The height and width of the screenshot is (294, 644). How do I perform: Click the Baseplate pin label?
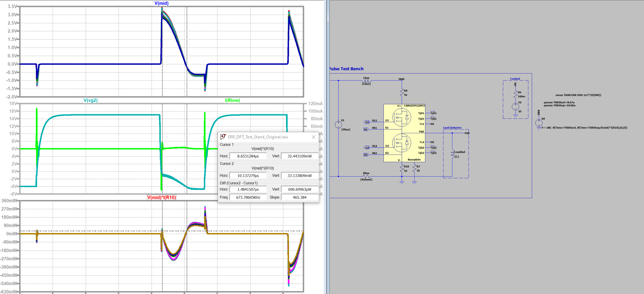pyautogui.click(x=414, y=159)
